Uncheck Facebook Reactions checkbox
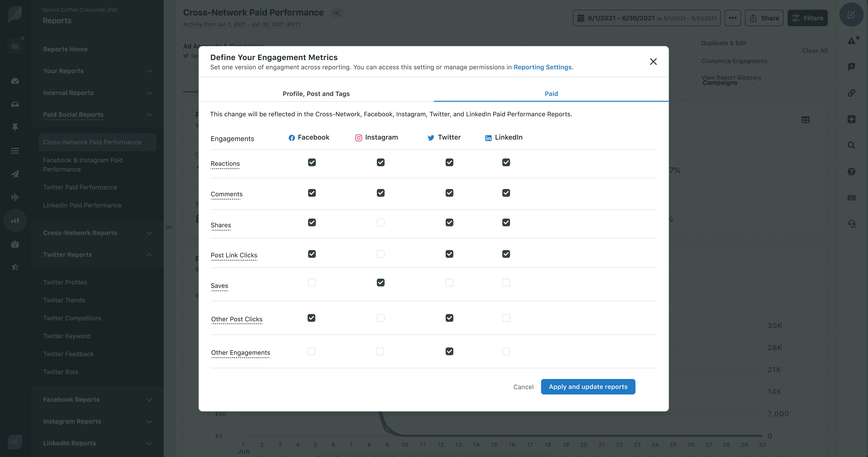Viewport: 868px width, 457px height. [x=312, y=163]
